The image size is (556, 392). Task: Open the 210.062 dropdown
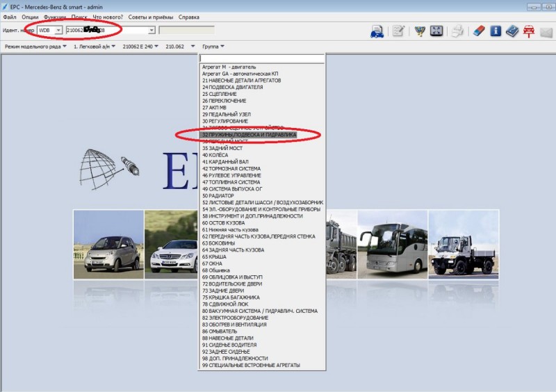point(180,47)
